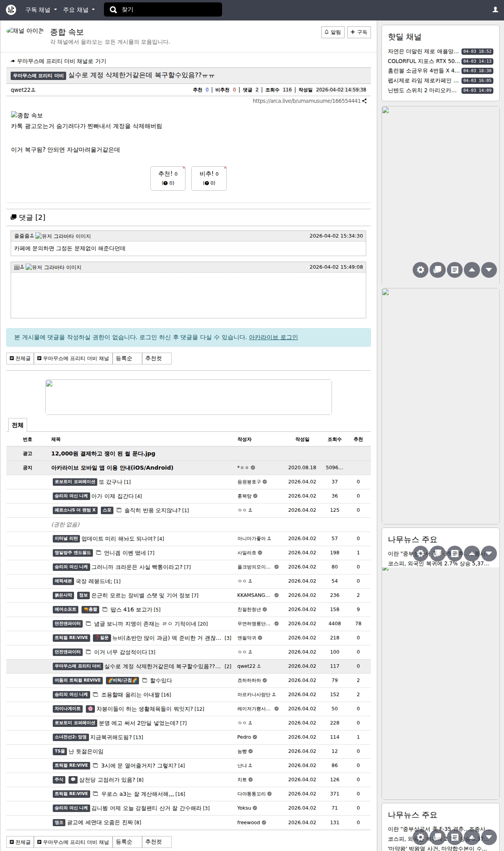Click the 주식 channel badge

click(x=59, y=780)
